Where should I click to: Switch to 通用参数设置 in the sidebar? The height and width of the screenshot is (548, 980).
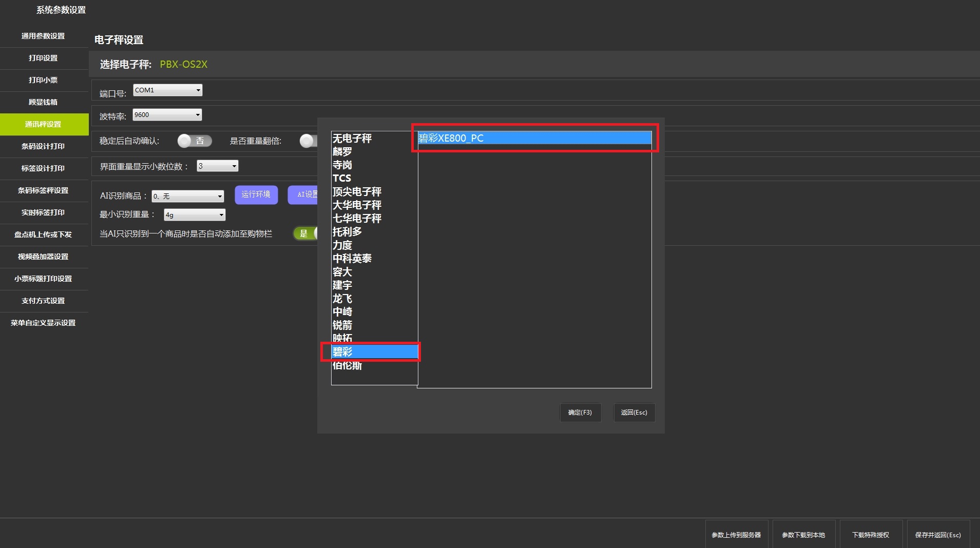[x=44, y=36]
